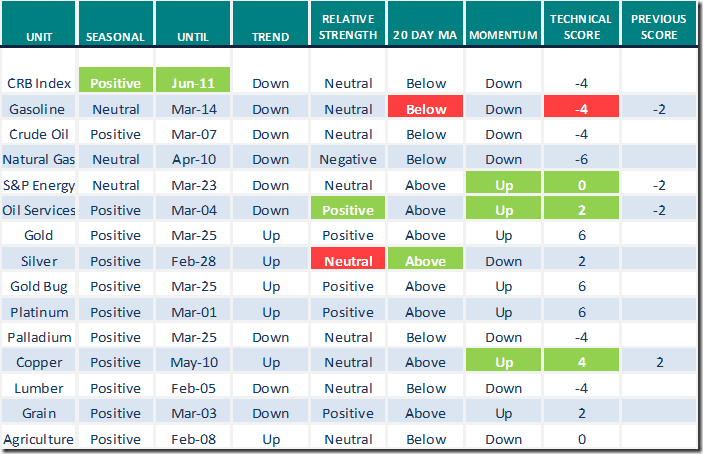Viewport: 703px width, 454px height.
Task: Select the Palladium row label
Action: (37, 337)
